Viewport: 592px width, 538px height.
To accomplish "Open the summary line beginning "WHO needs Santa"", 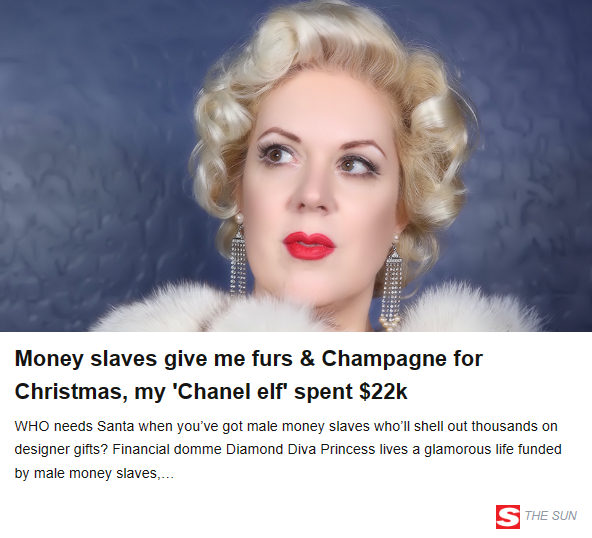I will 286,426.
